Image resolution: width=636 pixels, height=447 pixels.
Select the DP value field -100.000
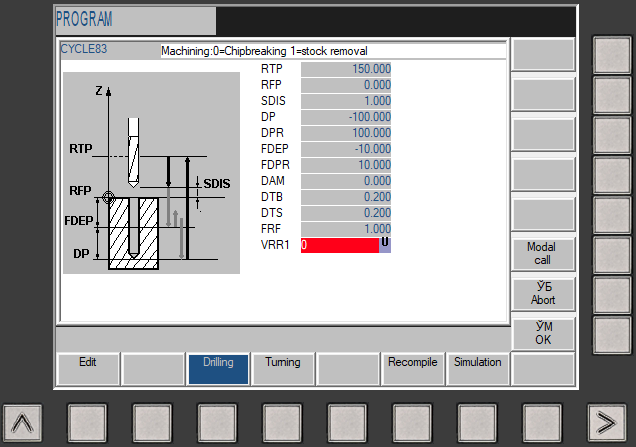(346, 117)
